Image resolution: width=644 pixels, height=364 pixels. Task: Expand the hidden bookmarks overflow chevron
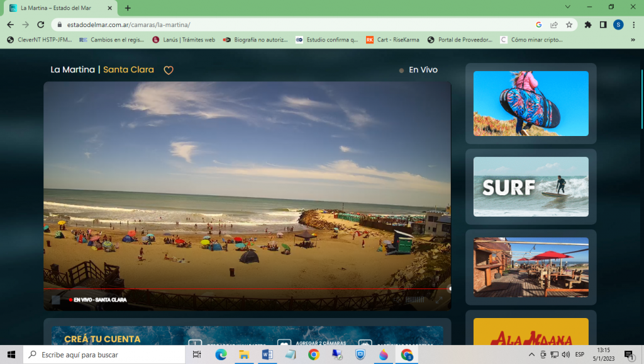click(x=633, y=40)
